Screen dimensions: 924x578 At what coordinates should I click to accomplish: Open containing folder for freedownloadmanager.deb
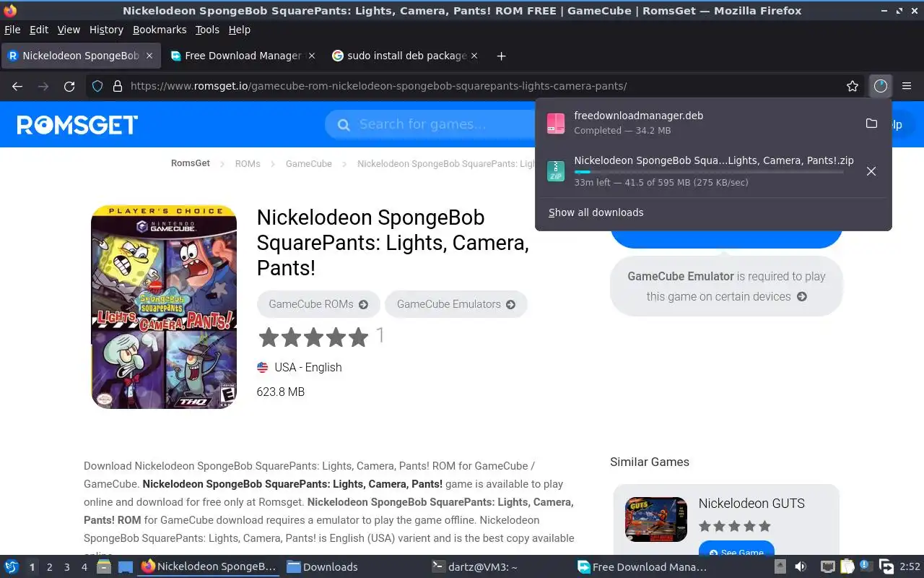871,124
